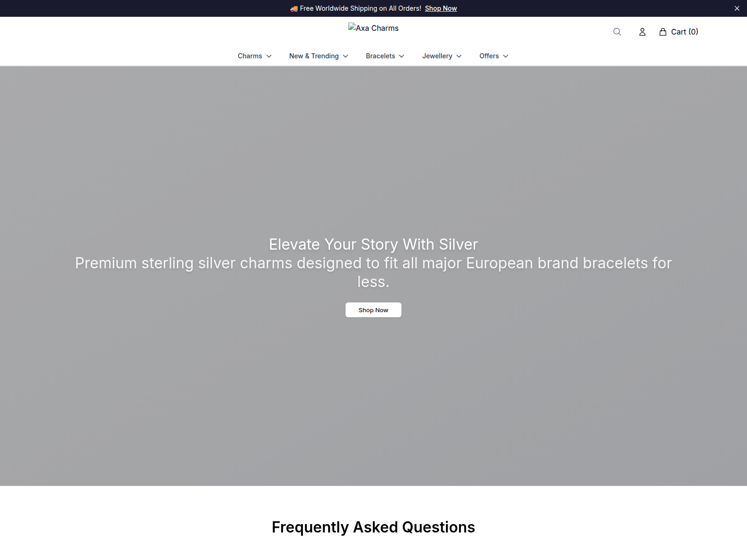Screen dimensions: 747x560
Task: Click 'Free Worldwide Shipping on All Orders!' text
Action: tap(360, 8)
